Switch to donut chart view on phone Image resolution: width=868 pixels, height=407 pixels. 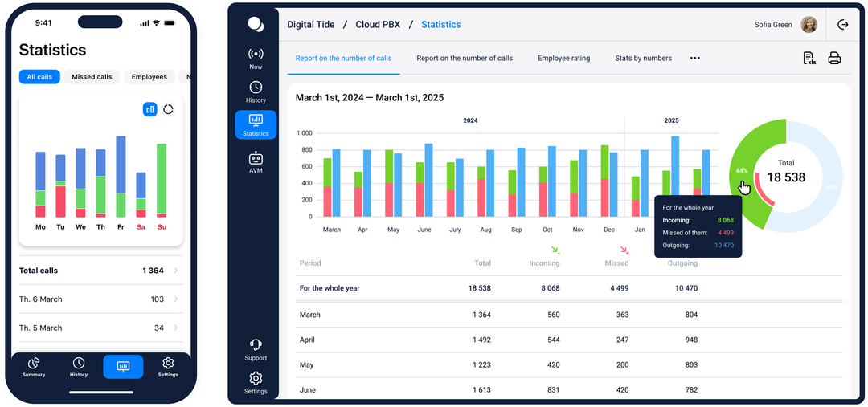click(x=168, y=109)
